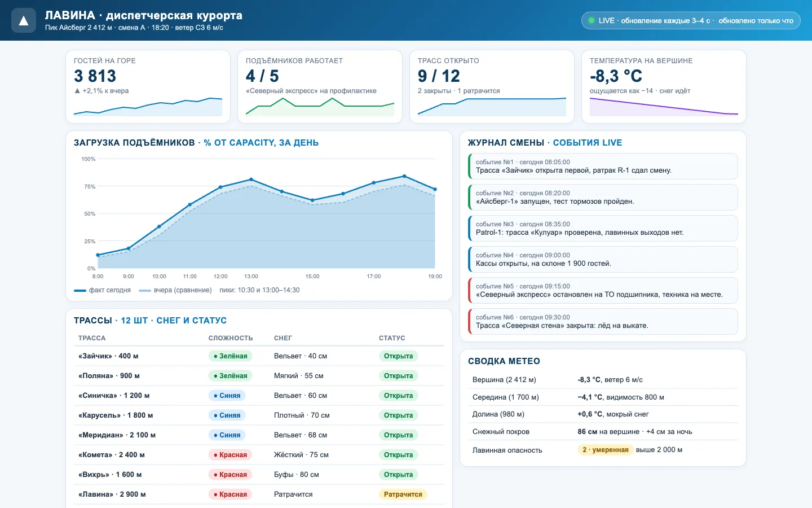Click the weather row label "Вершина (2 412 м)"

point(504,380)
